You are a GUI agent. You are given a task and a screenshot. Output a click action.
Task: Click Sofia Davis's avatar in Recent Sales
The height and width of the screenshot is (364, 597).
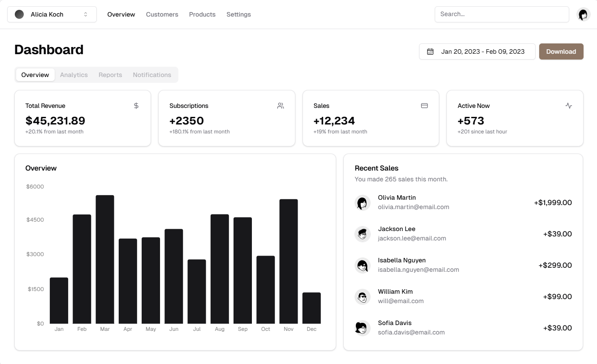click(363, 328)
